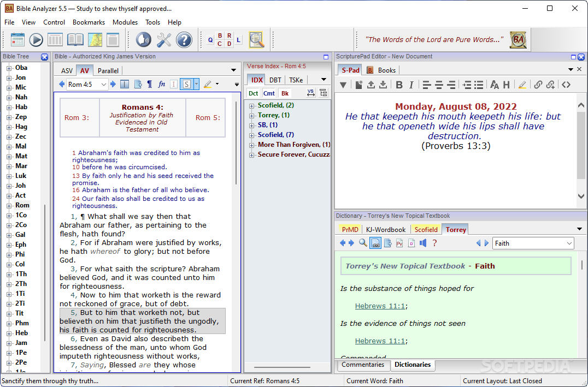
Task: Open the S button dropdown arrow
Action: coord(196,84)
